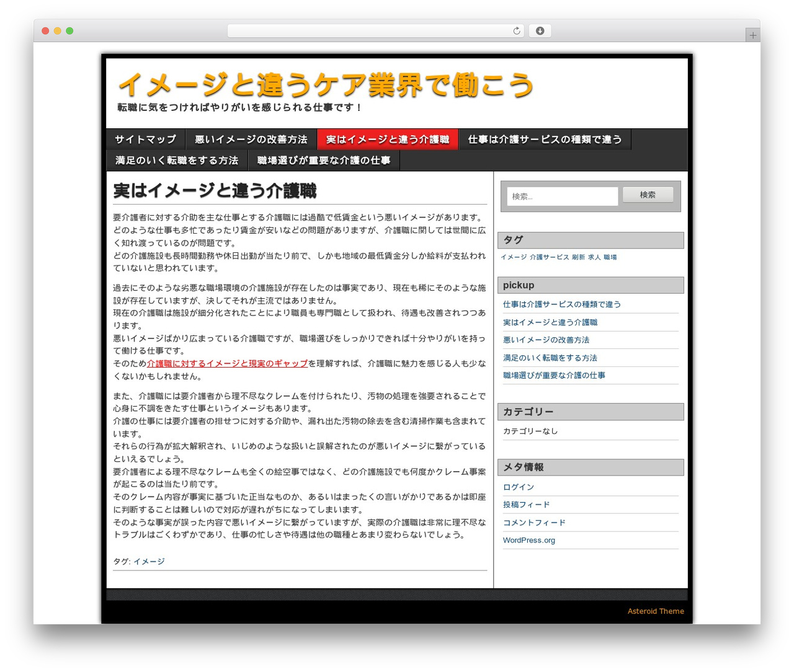Reload the page with the refresh icon

click(516, 31)
